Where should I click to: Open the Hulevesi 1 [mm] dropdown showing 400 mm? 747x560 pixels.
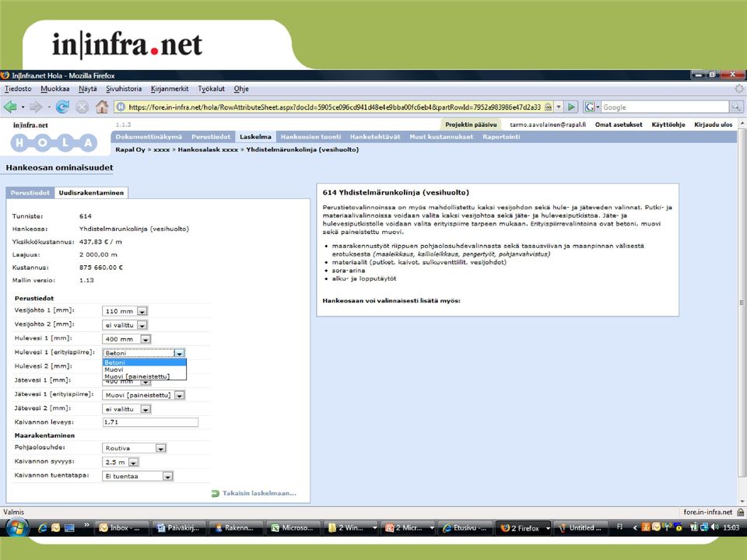127,339
